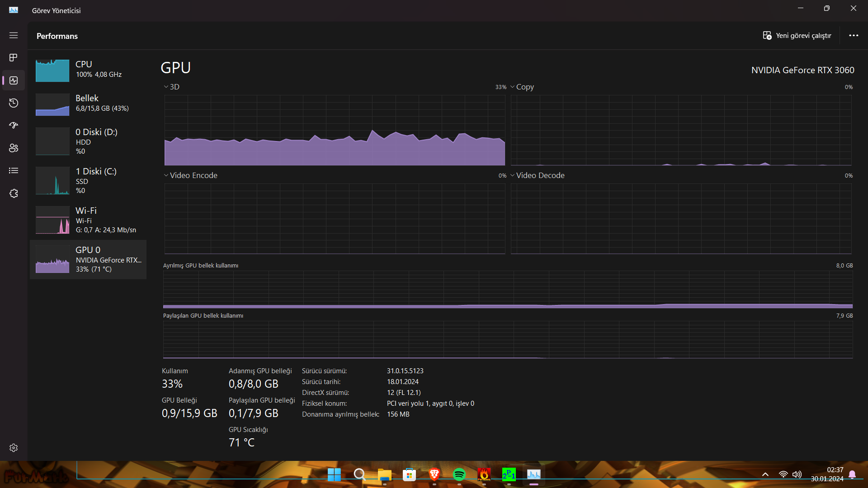The image size is (868, 488).
Task: Click the GPU temperature value 71 °C
Action: click(x=241, y=443)
